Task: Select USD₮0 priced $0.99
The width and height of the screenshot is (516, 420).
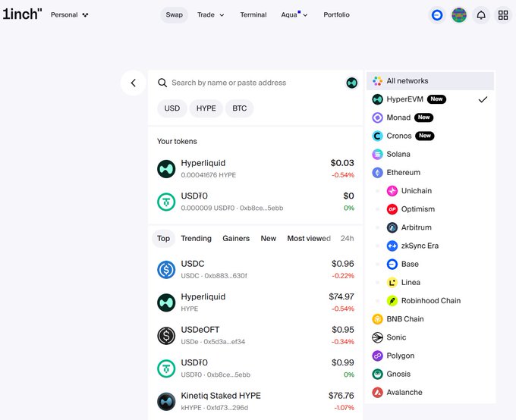Action: [x=256, y=368]
